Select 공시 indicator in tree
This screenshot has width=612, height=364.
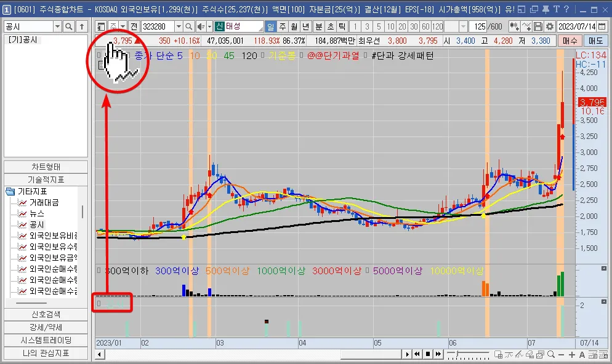pyautogui.click(x=37, y=224)
